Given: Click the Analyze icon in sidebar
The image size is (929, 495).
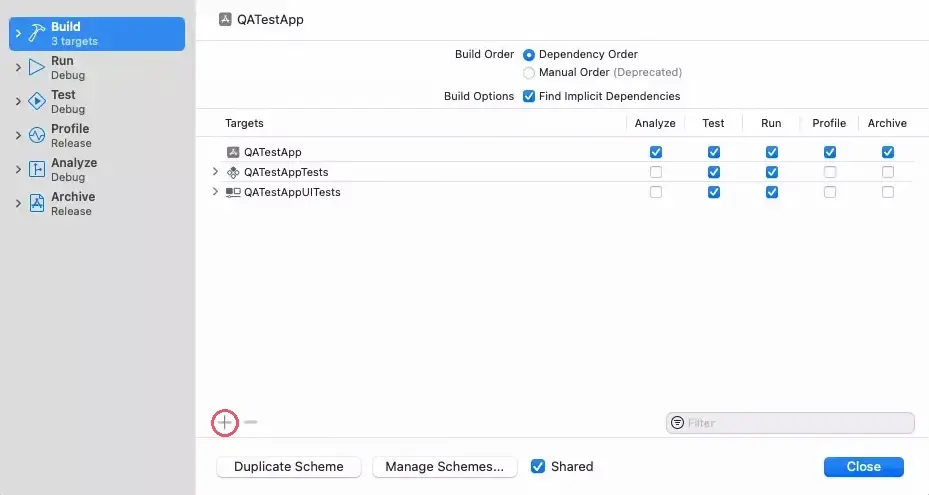Looking at the screenshot, I should [x=36, y=169].
